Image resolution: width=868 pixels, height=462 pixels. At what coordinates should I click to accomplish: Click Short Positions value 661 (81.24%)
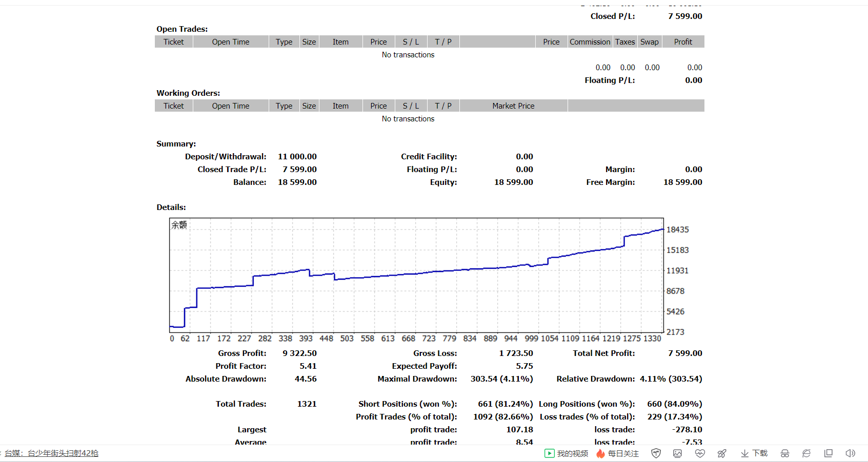(x=506, y=404)
